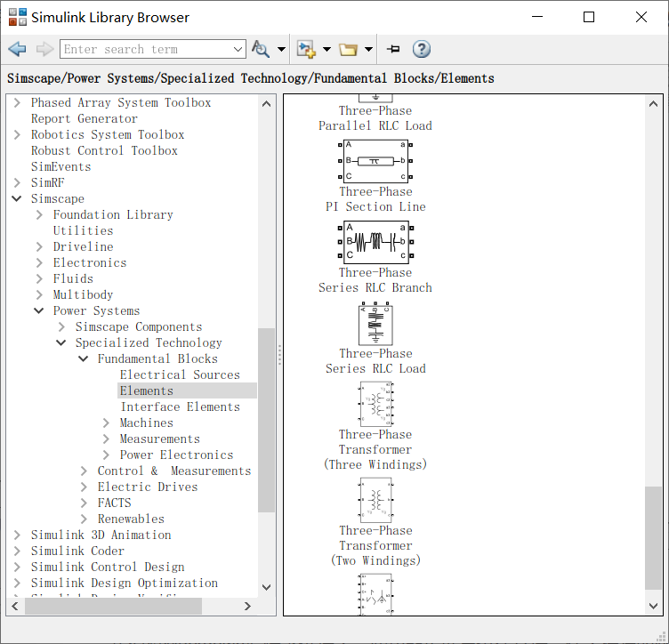The image size is (669, 644).
Task: Expand the Fluids node
Action: pyautogui.click(x=39, y=278)
